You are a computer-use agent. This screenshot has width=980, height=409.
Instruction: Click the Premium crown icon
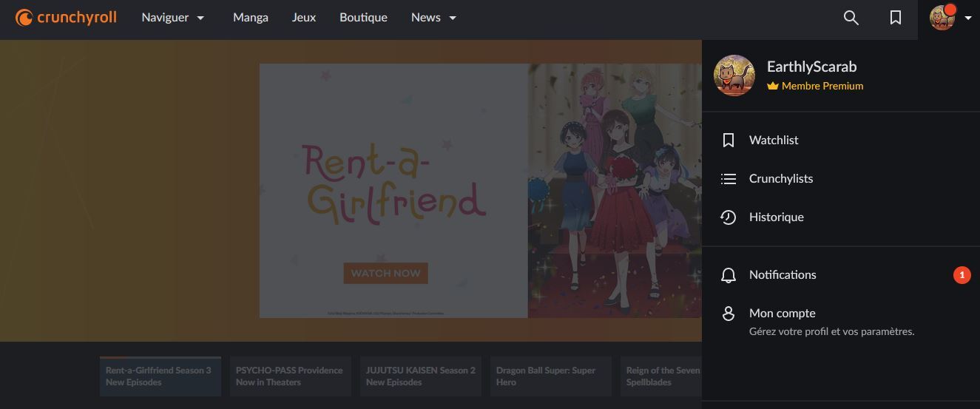(x=773, y=86)
